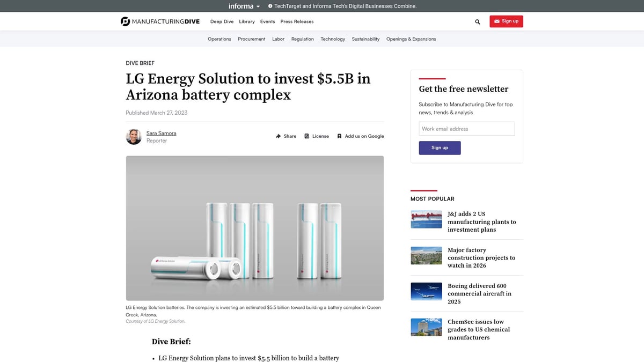Open site search with the magnifier icon

pos(477,22)
